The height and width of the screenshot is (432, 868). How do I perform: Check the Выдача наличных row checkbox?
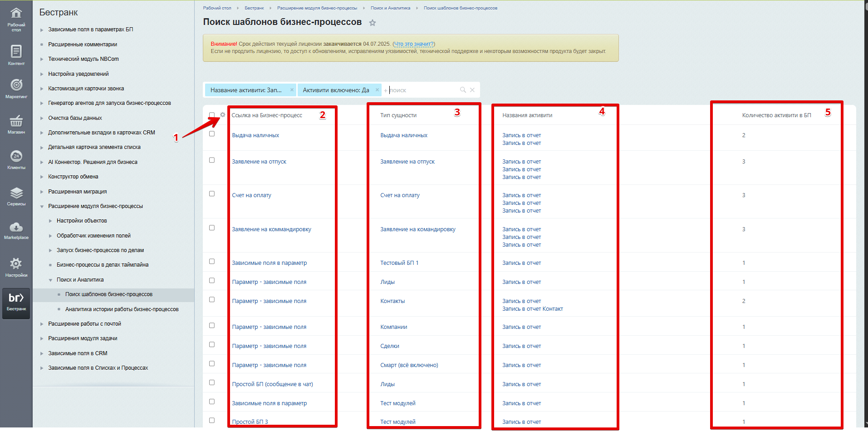pyautogui.click(x=212, y=134)
